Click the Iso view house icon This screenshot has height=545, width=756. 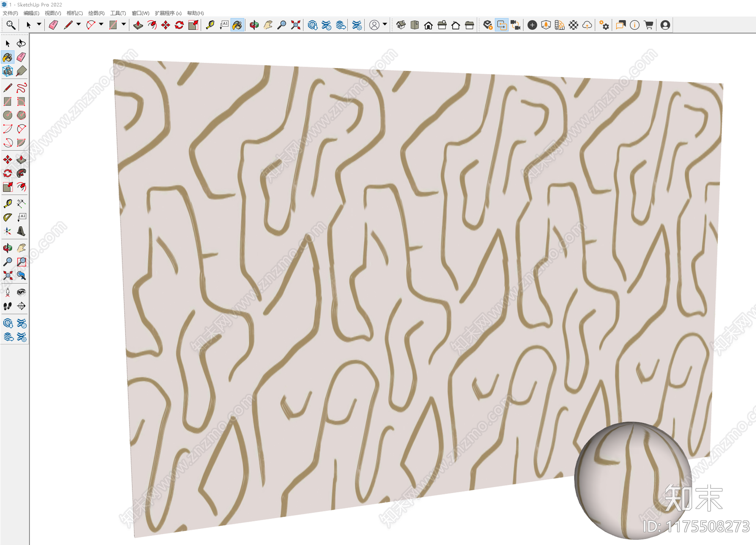pos(401,25)
